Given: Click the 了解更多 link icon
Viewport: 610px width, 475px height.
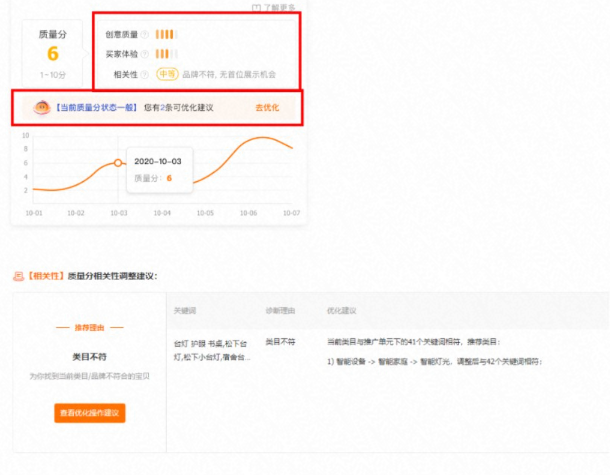Looking at the screenshot, I should pyautogui.click(x=256, y=8).
